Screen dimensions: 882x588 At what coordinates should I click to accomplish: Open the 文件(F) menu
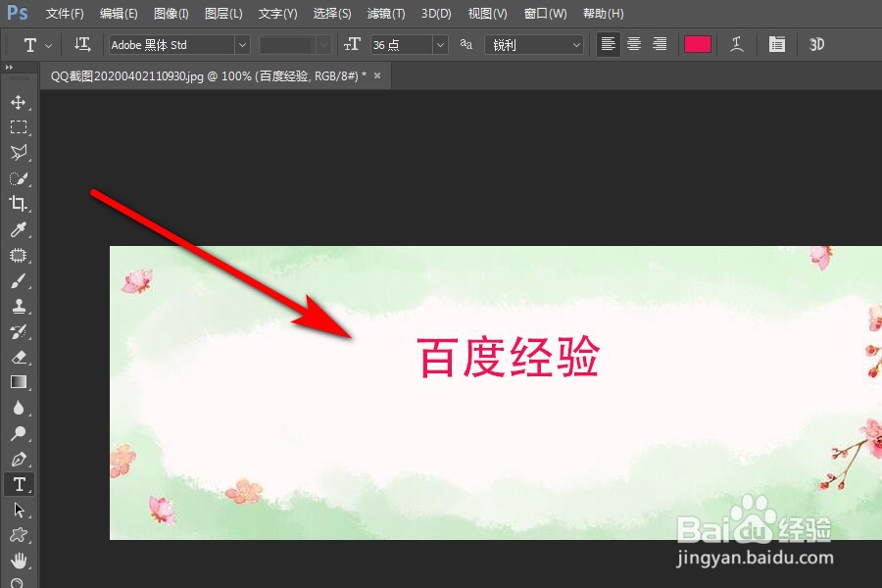pyautogui.click(x=65, y=14)
